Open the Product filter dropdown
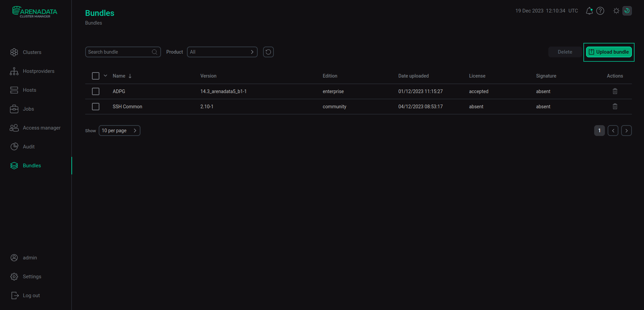Screen dimensions: 644x310 pyautogui.click(x=222, y=52)
